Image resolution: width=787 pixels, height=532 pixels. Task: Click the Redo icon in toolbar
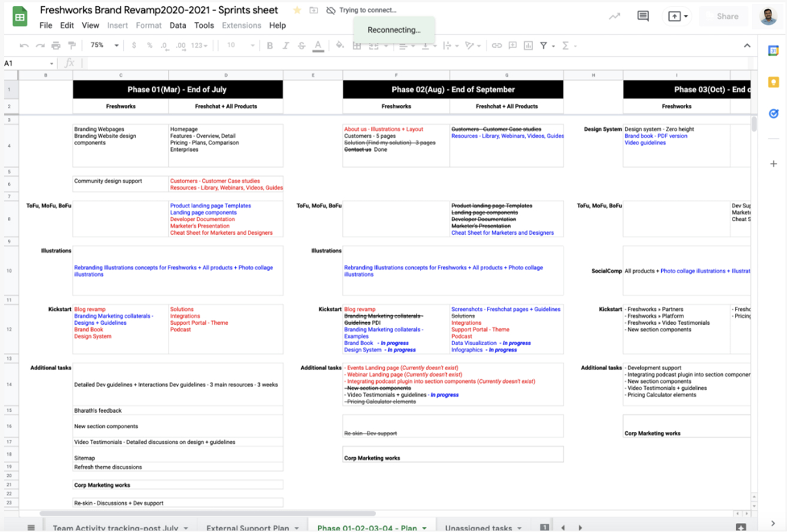pyautogui.click(x=40, y=46)
